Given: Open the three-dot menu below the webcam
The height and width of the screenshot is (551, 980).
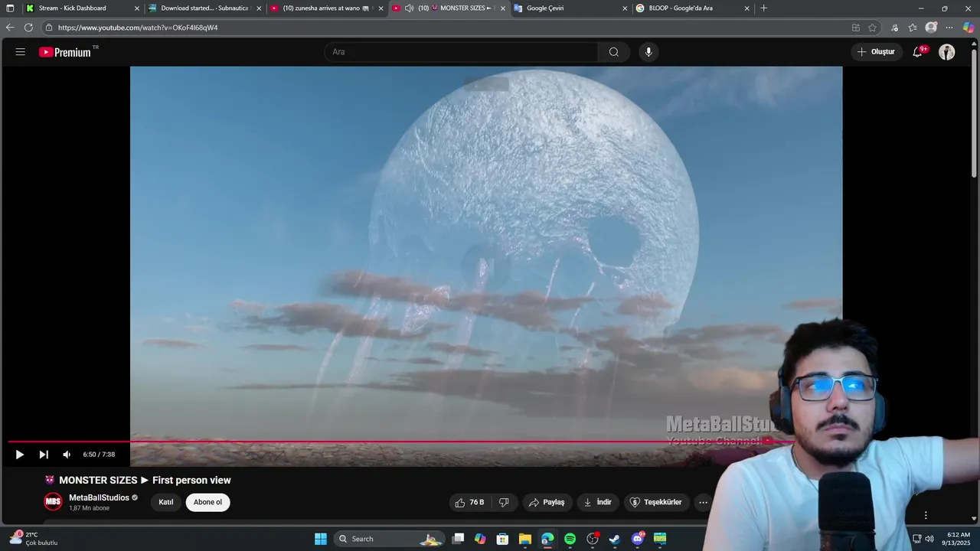Looking at the screenshot, I should coord(926,515).
